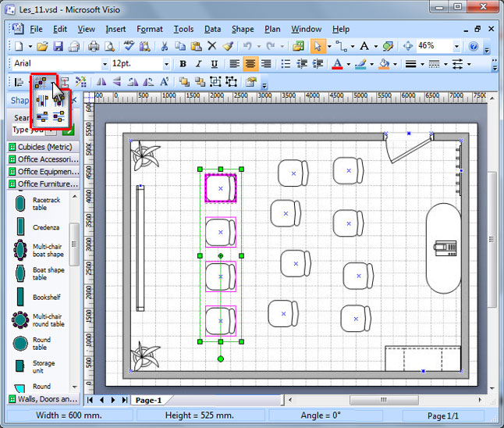
Task: Open the Cubicles (Metric) stencil
Action: (x=44, y=147)
